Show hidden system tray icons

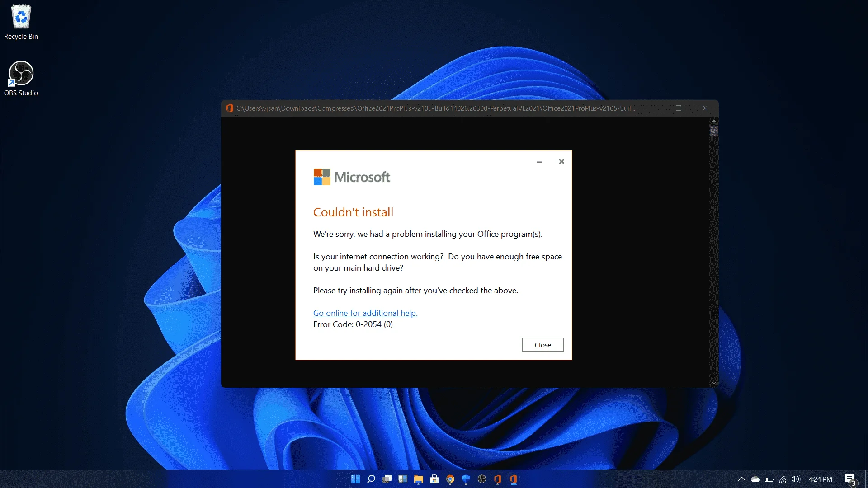pyautogui.click(x=742, y=479)
